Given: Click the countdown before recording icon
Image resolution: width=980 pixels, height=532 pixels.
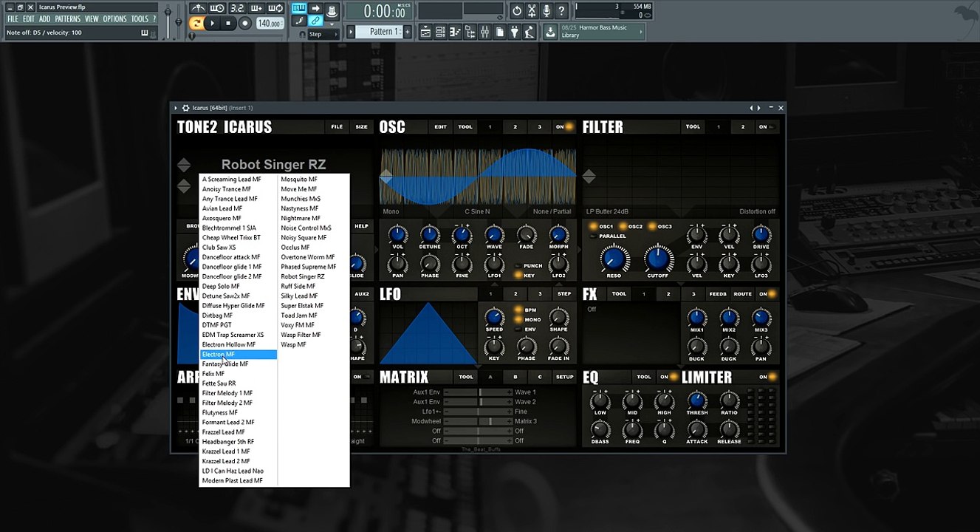Looking at the screenshot, I should (238, 8).
